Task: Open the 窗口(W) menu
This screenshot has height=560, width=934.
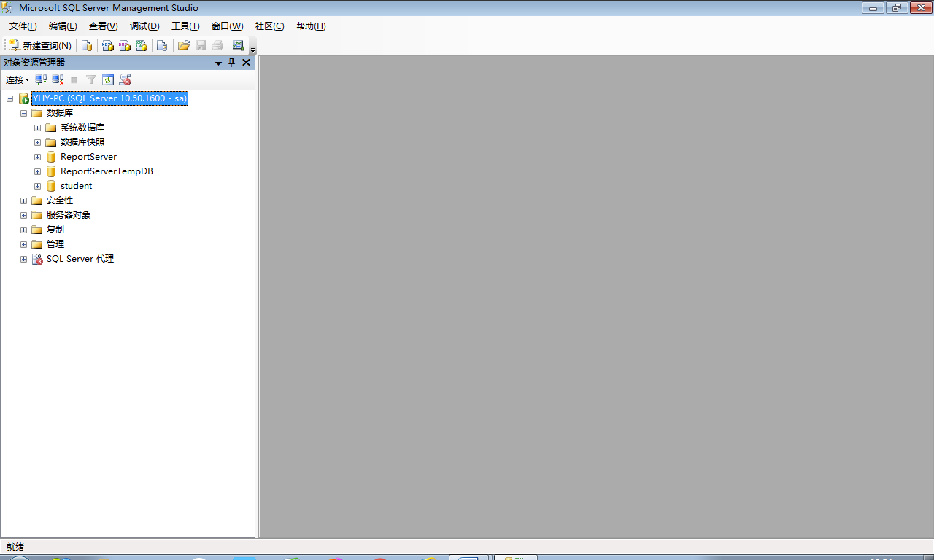Action: [x=227, y=26]
